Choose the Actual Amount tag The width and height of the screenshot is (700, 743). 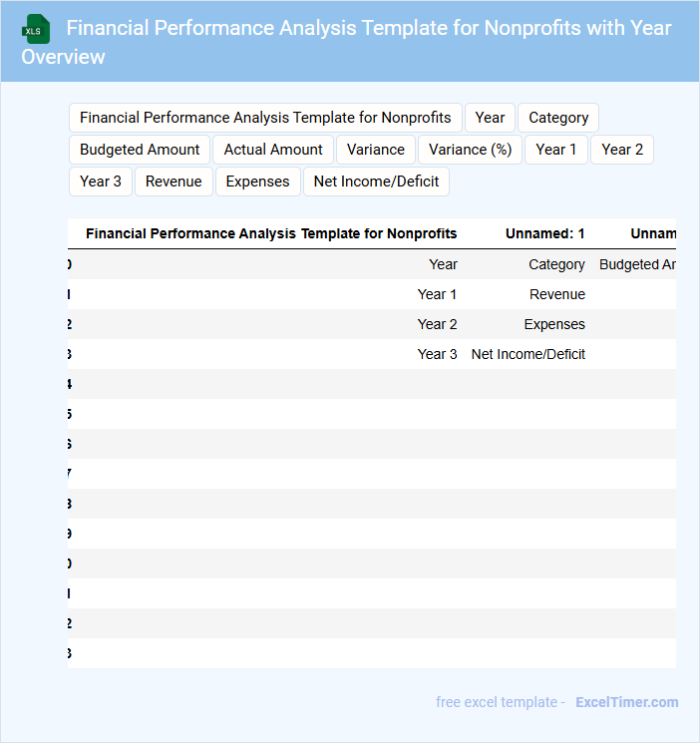coord(273,150)
